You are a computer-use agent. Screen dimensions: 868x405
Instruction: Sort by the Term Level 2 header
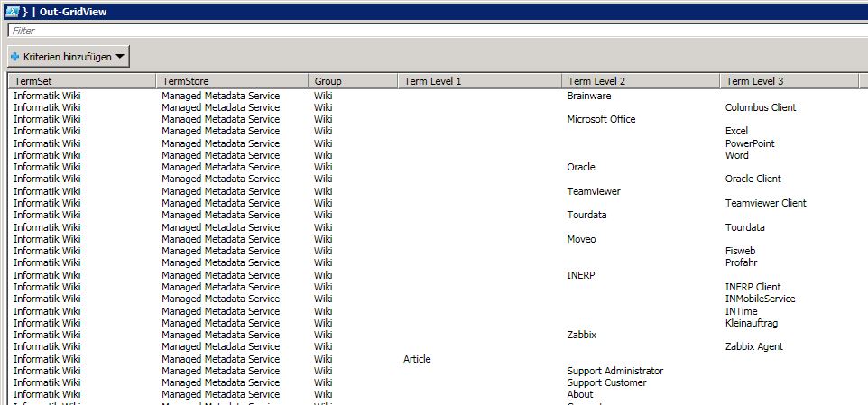[x=641, y=81]
